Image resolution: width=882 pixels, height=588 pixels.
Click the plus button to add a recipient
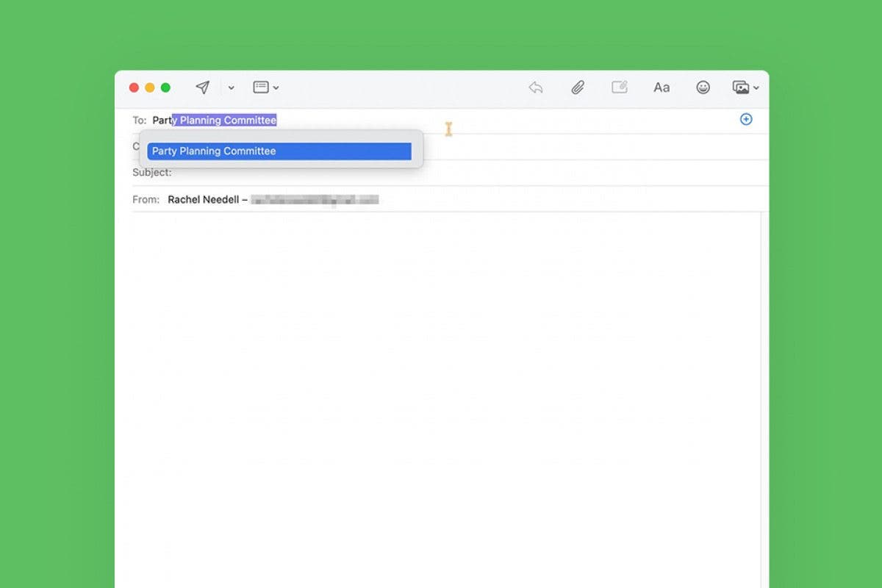click(x=746, y=119)
